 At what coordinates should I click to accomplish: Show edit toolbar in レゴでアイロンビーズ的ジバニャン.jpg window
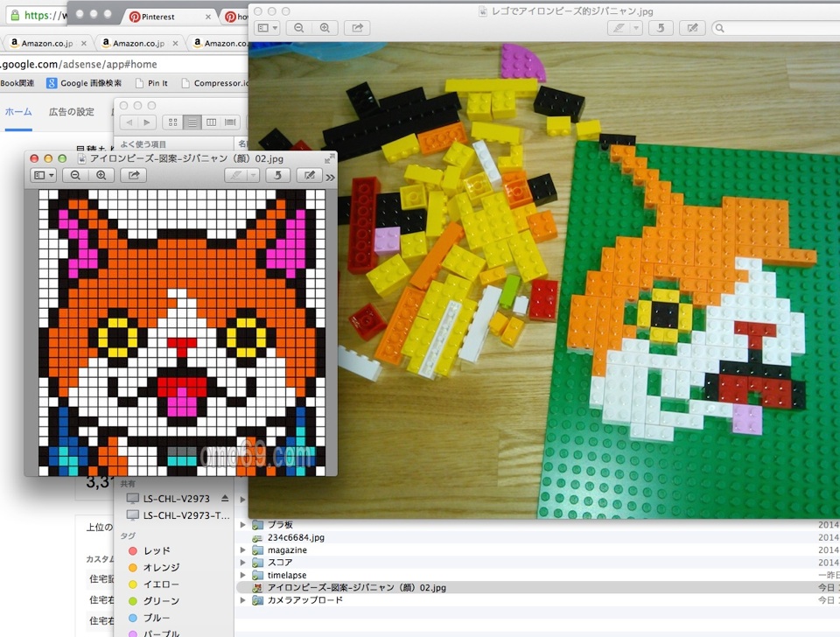692,28
